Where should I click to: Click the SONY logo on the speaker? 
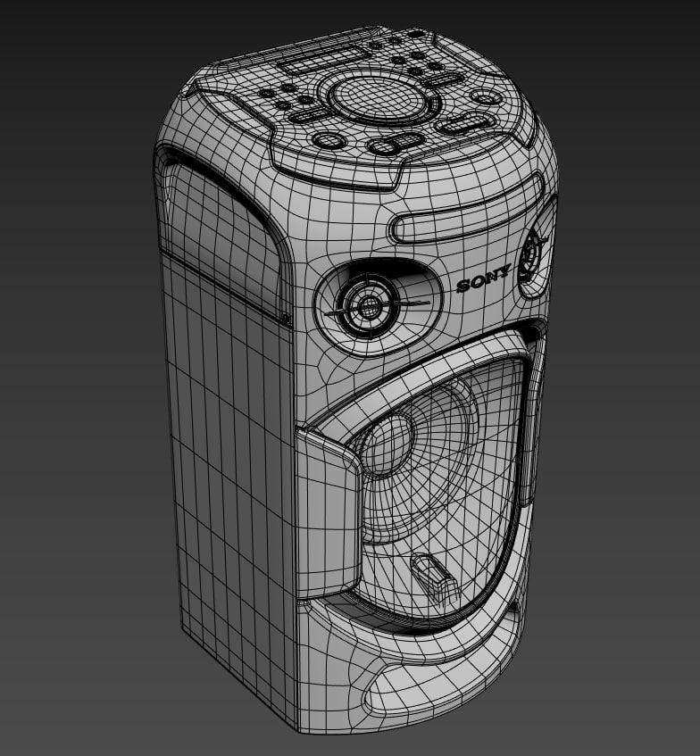tap(483, 279)
